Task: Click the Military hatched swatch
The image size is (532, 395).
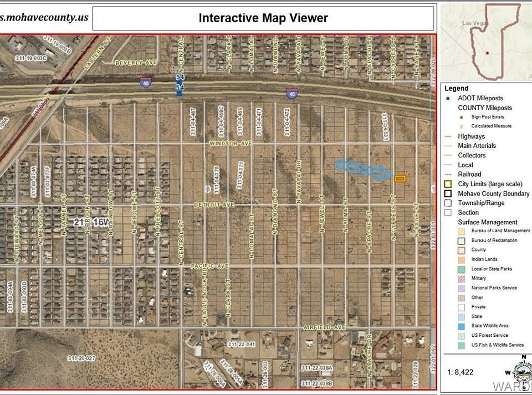Action: coord(461,279)
